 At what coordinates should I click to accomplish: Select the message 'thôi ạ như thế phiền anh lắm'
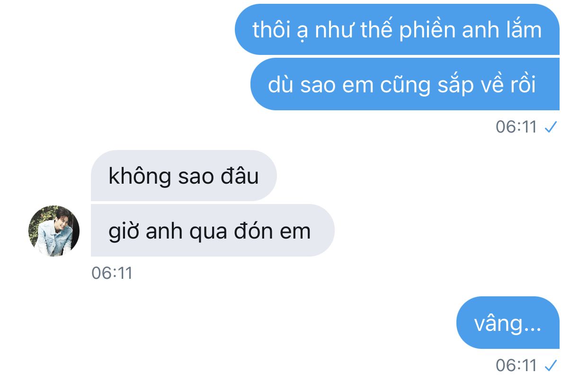pos(397,29)
